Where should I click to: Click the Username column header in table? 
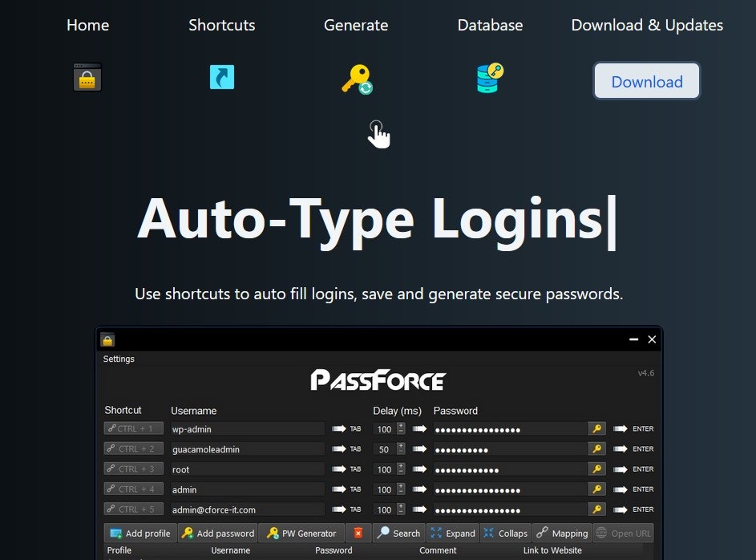(x=230, y=550)
